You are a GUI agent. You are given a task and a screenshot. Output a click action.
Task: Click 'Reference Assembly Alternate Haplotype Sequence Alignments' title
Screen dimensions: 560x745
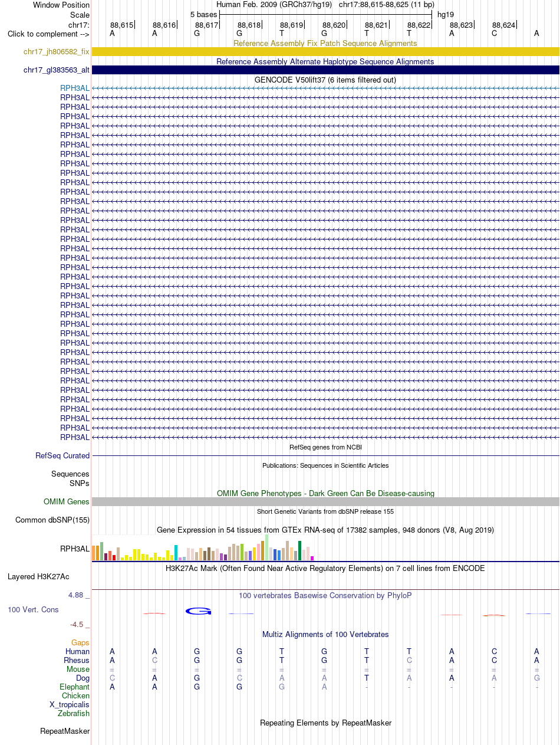pyautogui.click(x=325, y=62)
